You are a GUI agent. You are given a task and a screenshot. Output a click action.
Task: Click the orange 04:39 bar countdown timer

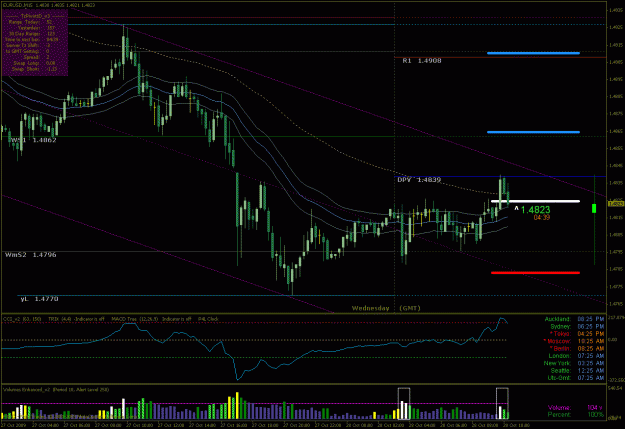542,218
